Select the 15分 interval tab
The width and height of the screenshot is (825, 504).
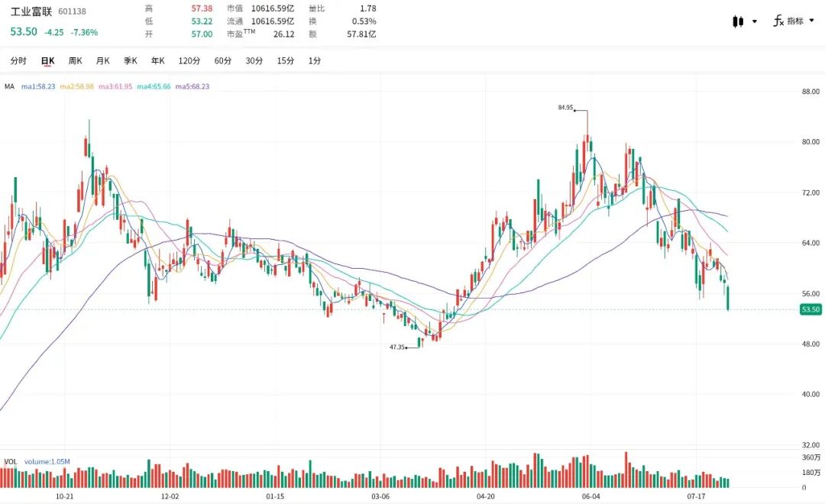pos(286,61)
